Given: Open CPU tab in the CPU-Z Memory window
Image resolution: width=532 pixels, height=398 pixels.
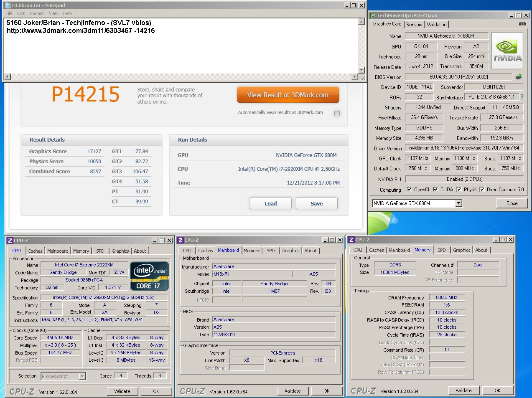Looking at the screenshot, I should click(358, 250).
